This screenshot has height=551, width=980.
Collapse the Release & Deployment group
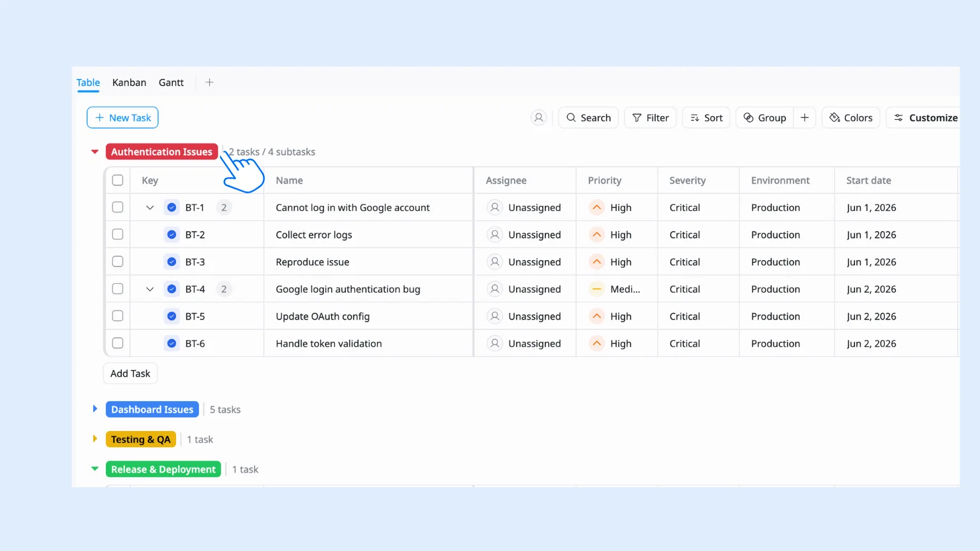point(95,469)
